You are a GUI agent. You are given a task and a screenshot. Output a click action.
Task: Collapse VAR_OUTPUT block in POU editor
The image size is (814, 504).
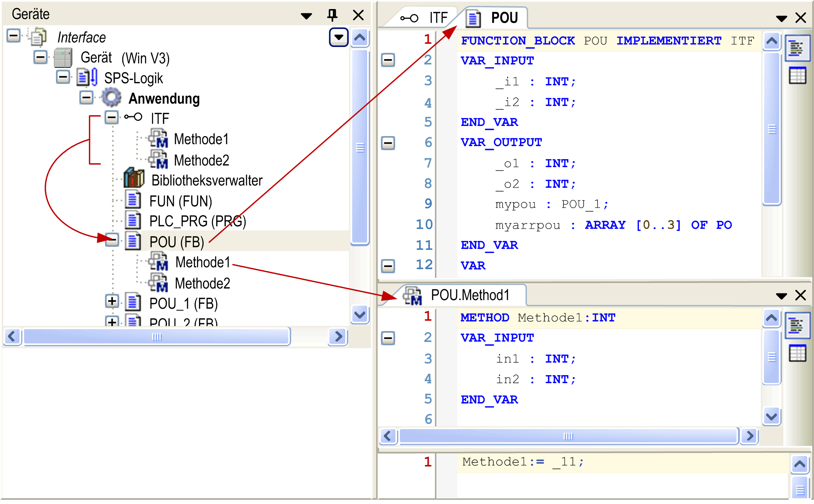388,143
